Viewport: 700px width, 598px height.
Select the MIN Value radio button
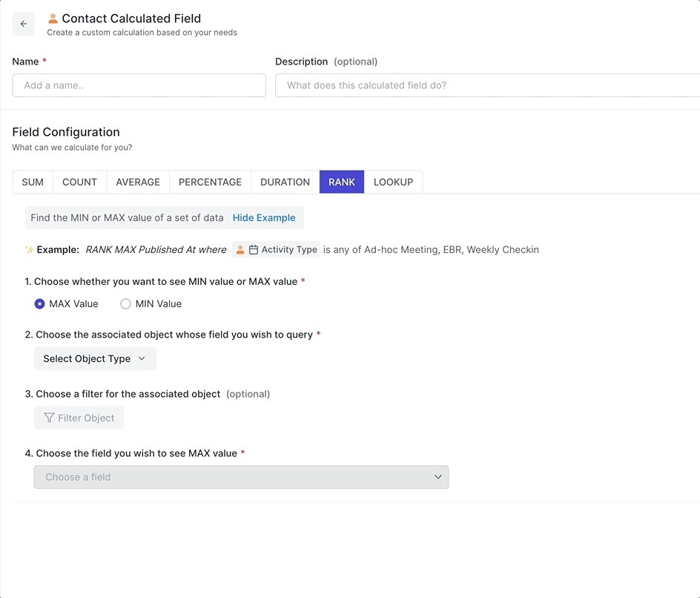(126, 303)
